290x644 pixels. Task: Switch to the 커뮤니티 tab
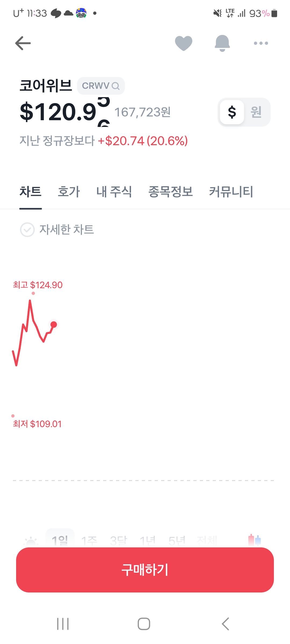tap(231, 192)
